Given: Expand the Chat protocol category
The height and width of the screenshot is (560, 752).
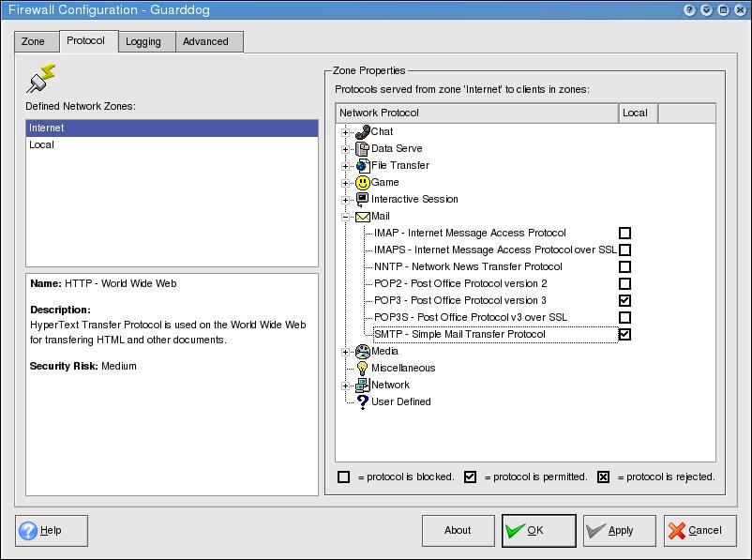Looking at the screenshot, I should 346,132.
